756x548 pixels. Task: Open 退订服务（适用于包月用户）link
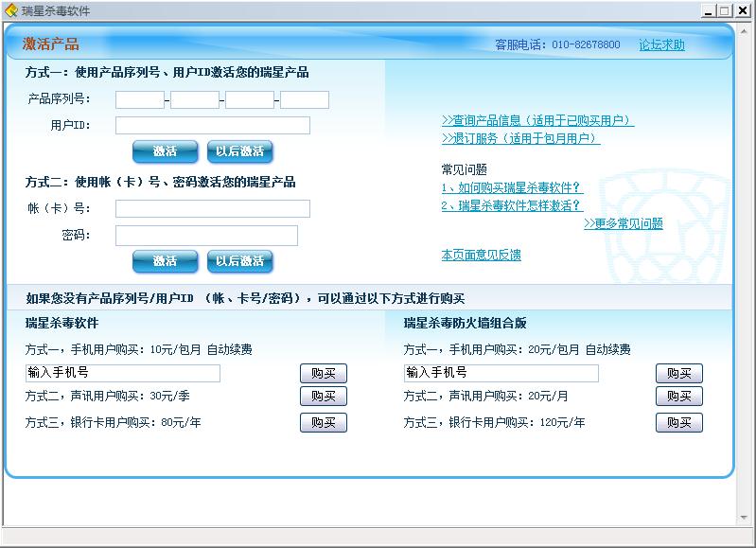click(x=520, y=138)
